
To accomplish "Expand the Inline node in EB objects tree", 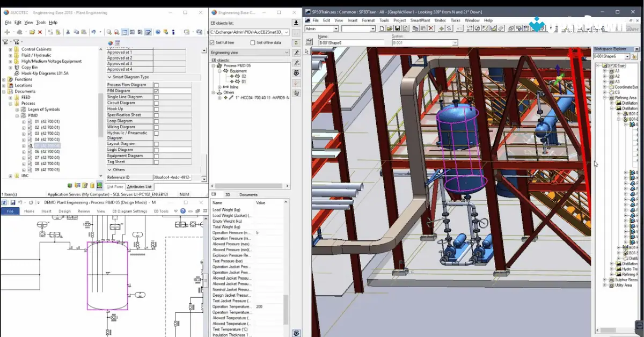I will tap(219, 87).
